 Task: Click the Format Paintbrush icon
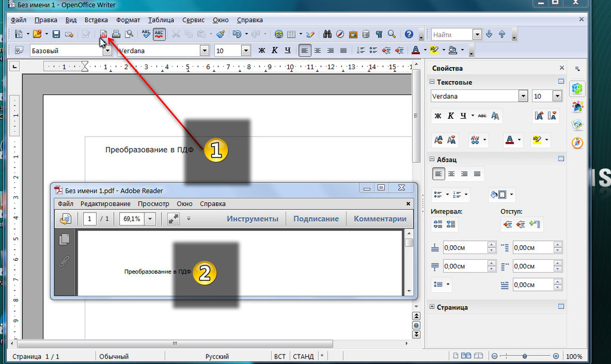(x=221, y=34)
